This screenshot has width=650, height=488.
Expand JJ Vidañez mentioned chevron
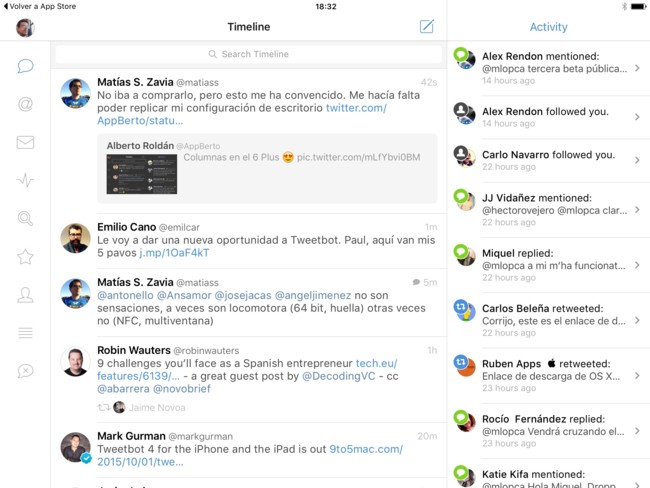(x=637, y=210)
